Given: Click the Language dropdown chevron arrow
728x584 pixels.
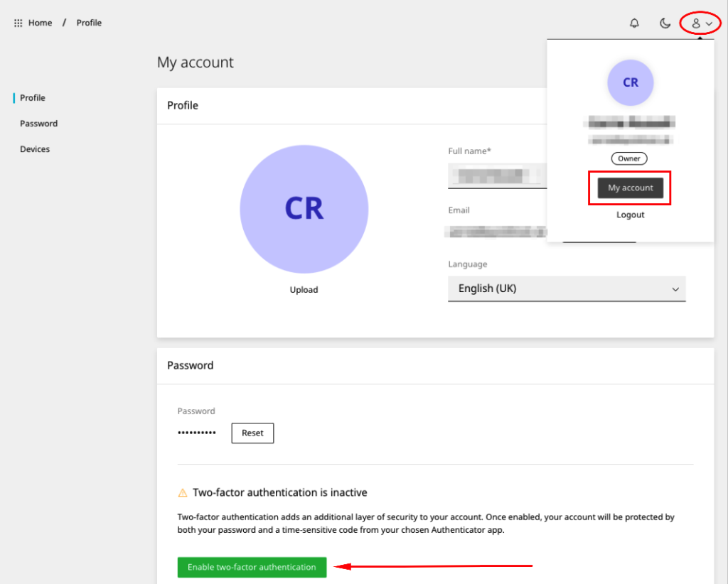Looking at the screenshot, I should tap(675, 289).
